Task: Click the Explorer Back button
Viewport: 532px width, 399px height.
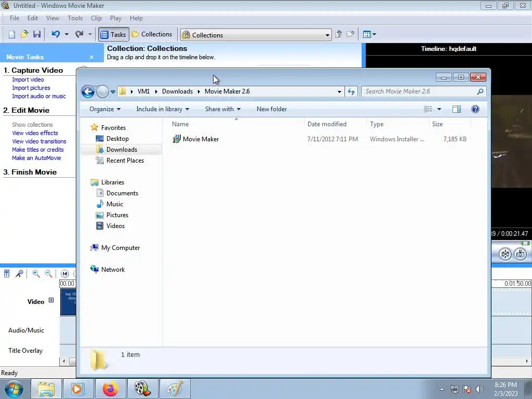Action: [88, 91]
